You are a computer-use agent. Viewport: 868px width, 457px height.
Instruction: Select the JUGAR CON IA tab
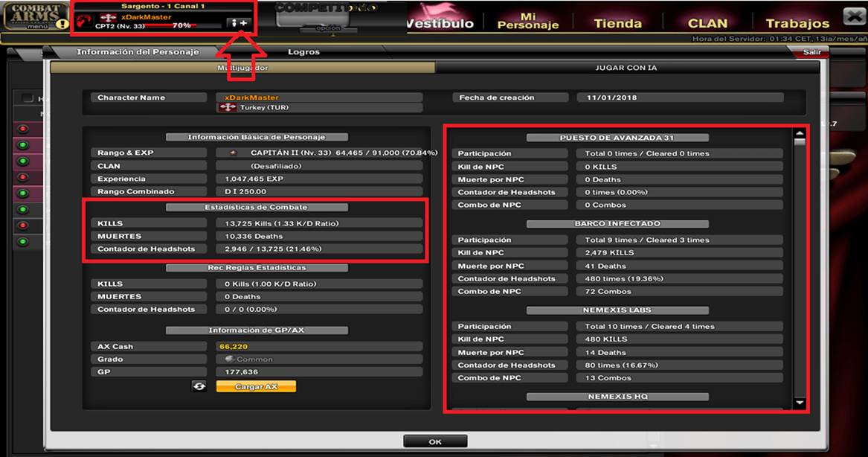(x=626, y=68)
